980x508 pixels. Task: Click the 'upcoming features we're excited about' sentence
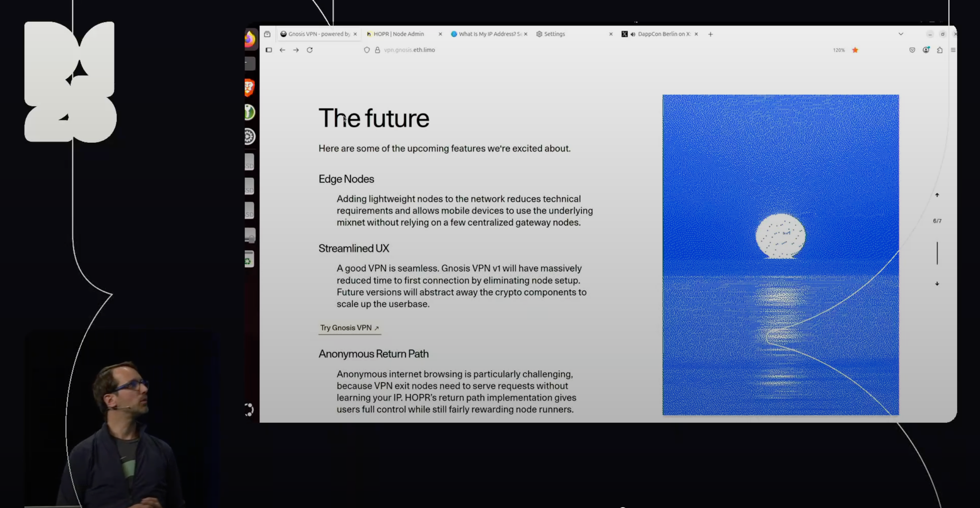point(444,149)
